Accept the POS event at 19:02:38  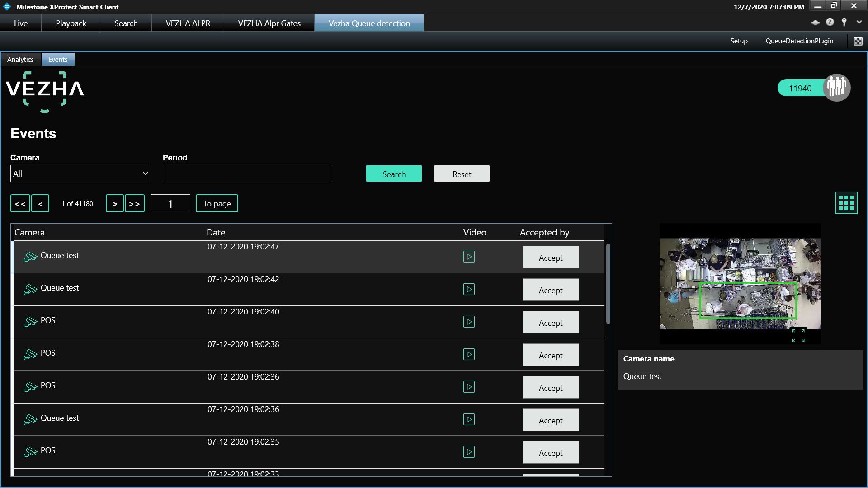coord(551,355)
